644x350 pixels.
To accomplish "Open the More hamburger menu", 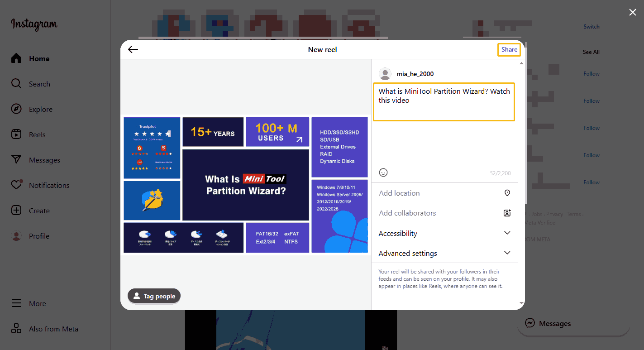I will [16, 303].
